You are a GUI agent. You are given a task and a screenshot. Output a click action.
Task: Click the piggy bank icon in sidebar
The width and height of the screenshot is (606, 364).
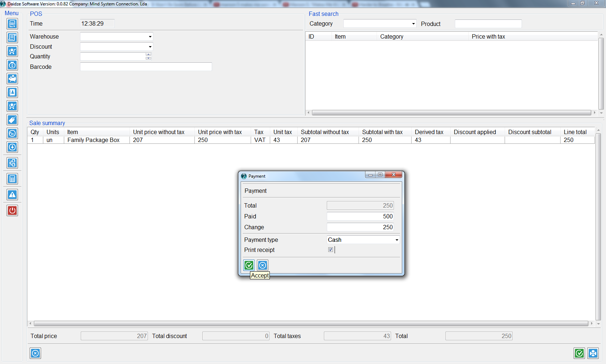[x=12, y=79]
